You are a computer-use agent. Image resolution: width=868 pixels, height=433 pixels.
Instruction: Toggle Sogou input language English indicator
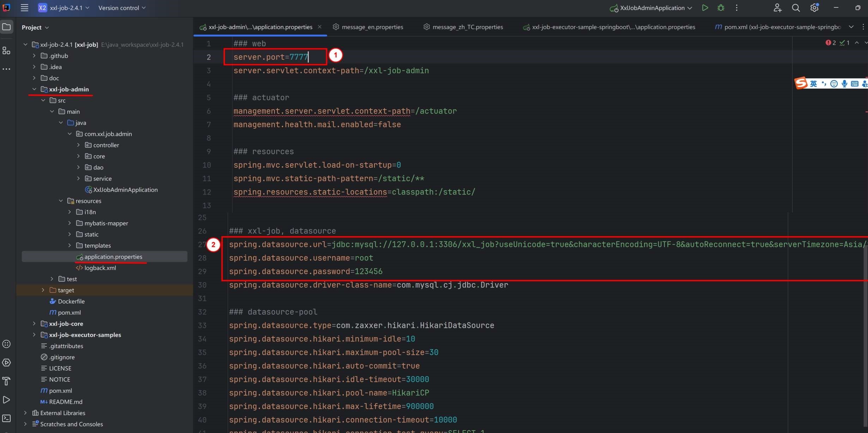point(813,83)
